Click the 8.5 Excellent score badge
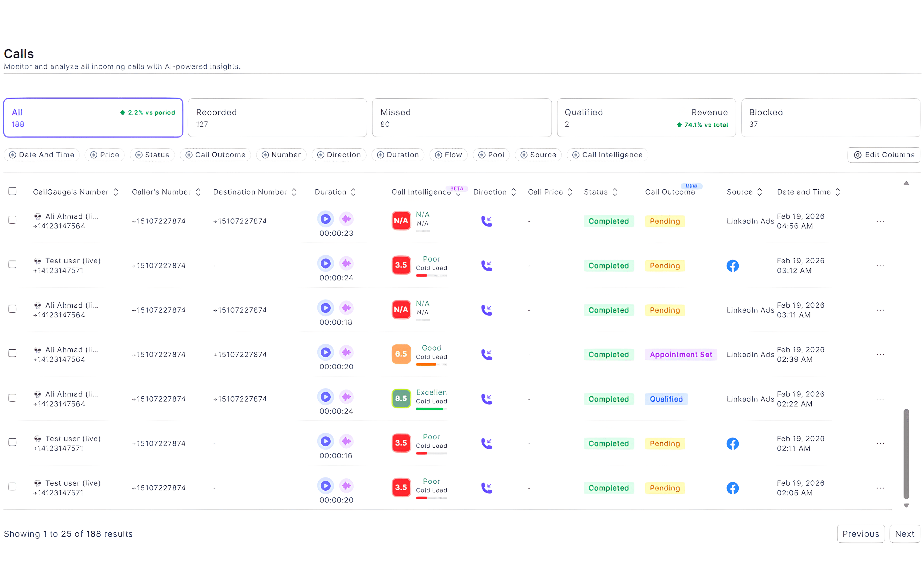 [x=401, y=398]
